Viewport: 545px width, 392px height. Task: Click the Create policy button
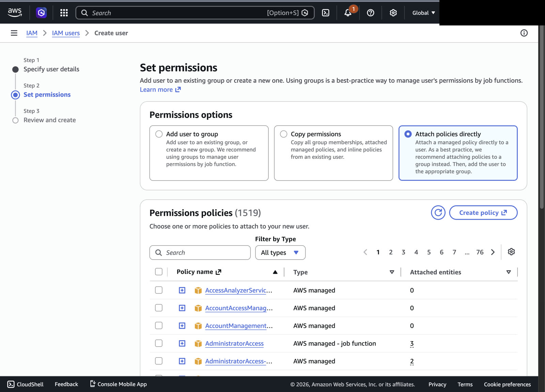point(483,213)
